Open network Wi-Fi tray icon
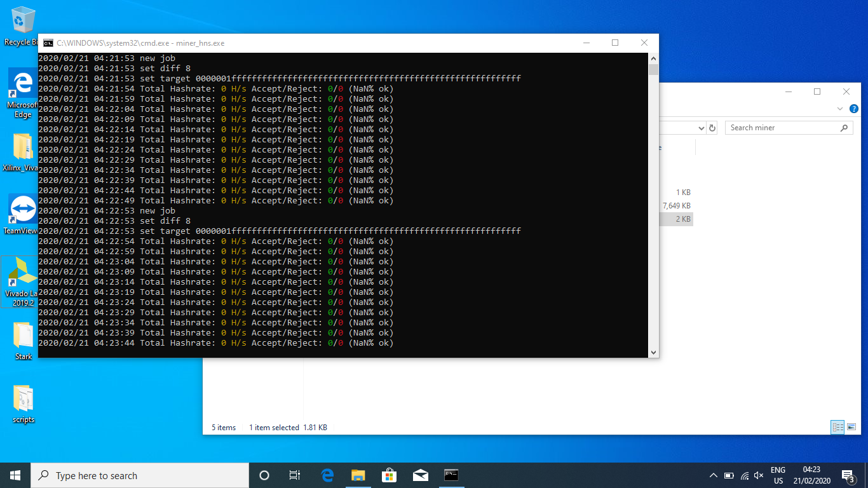Screen dimensions: 868x488 pos(744,475)
